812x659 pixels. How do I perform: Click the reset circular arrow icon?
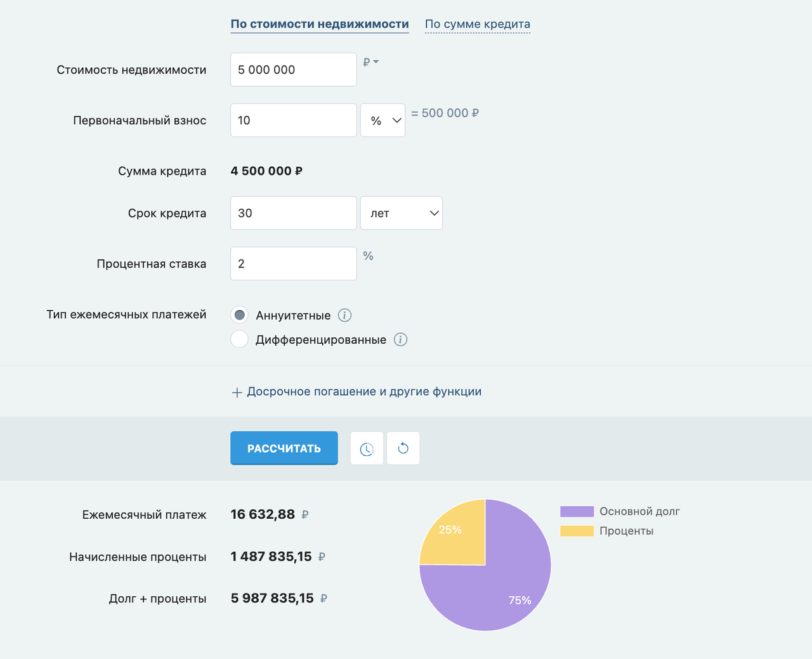click(x=403, y=448)
